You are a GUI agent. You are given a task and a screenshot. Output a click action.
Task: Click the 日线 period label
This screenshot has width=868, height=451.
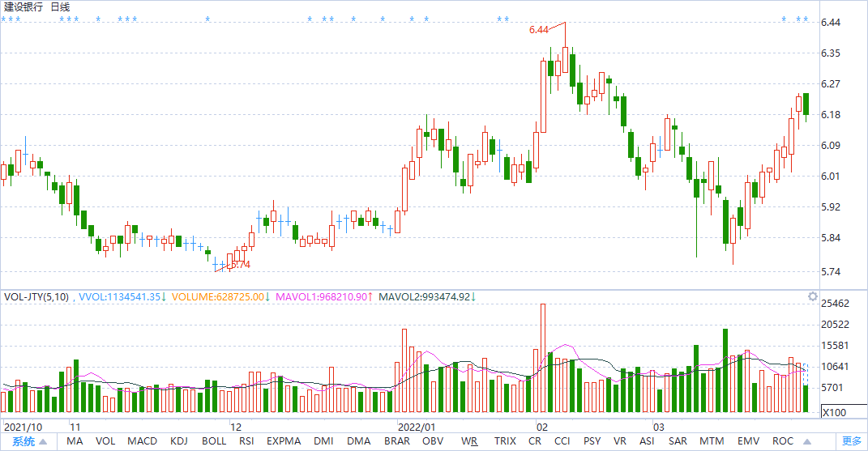tap(60, 7)
